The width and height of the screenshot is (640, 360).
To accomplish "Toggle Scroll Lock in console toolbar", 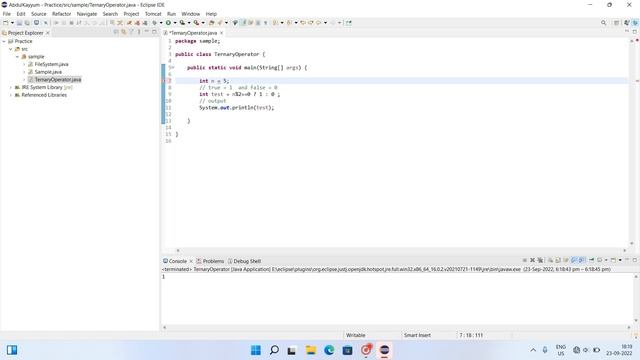I will 558,260.
